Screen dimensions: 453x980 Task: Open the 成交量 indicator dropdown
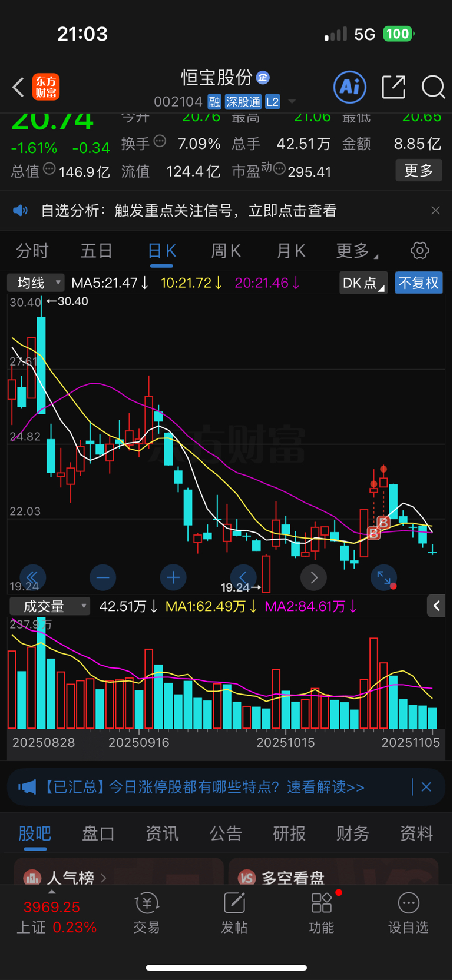(x=49, y=606)
